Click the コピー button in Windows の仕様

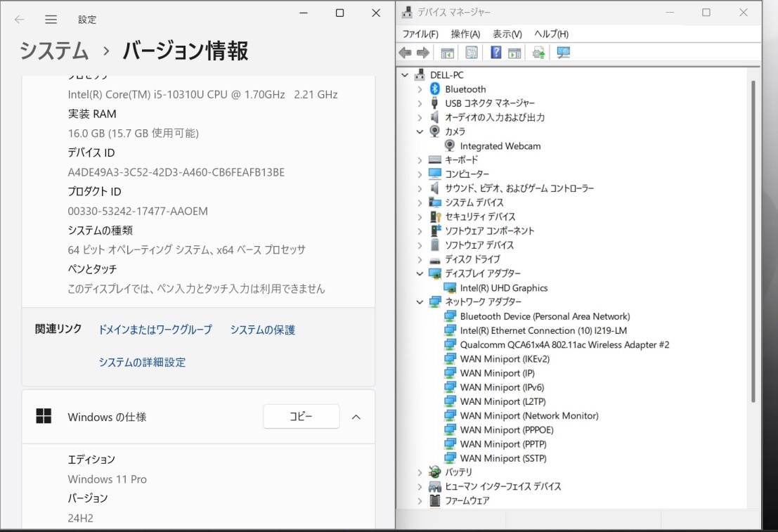(x=302, y=416)
